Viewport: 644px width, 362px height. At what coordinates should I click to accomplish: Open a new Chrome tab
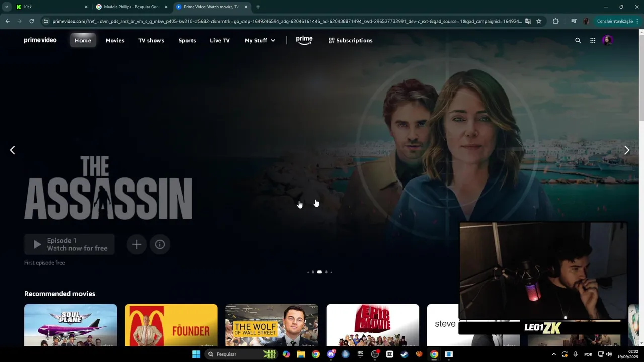(258, 7)
